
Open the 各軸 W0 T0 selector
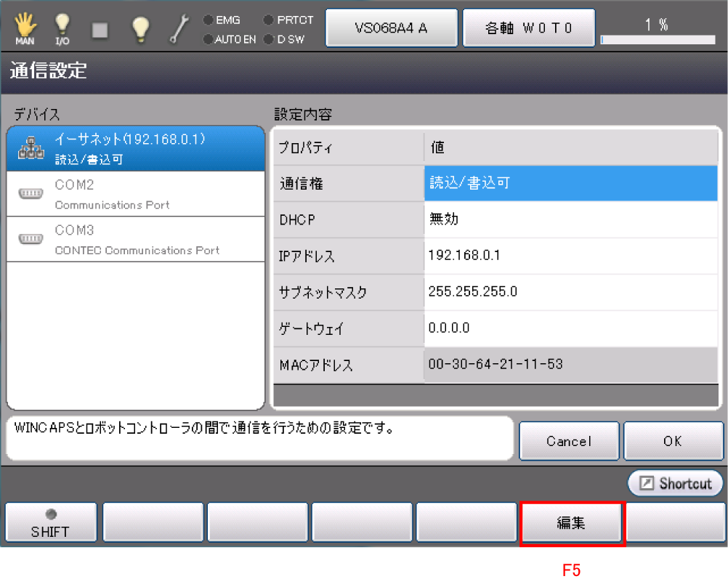(529, 28)
